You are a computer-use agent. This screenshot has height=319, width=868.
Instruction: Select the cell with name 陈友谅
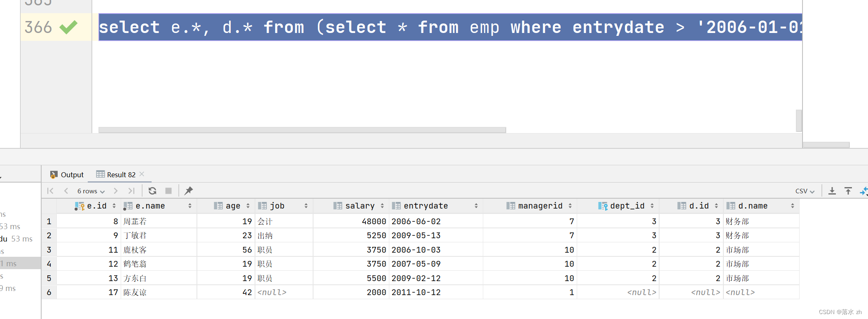[159, 292]
